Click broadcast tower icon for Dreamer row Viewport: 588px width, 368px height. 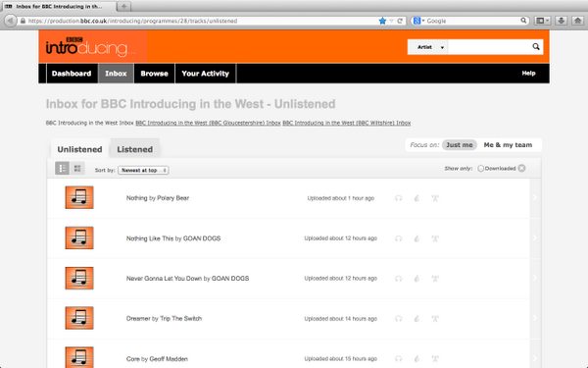click(x=435, y=319)
